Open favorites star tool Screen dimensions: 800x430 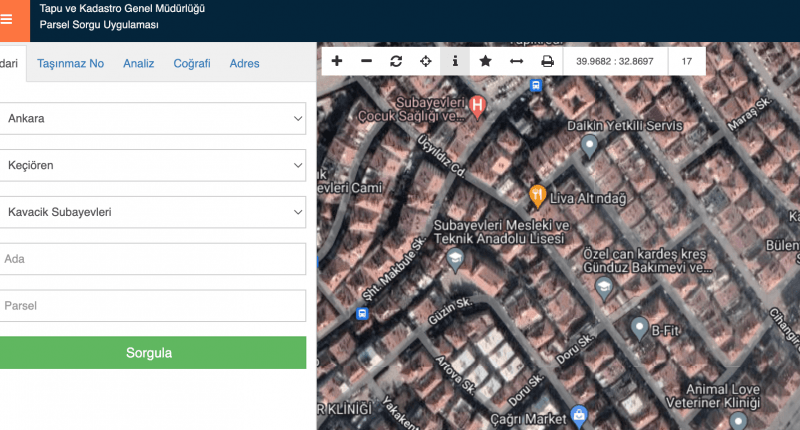(x=485, y=61)
